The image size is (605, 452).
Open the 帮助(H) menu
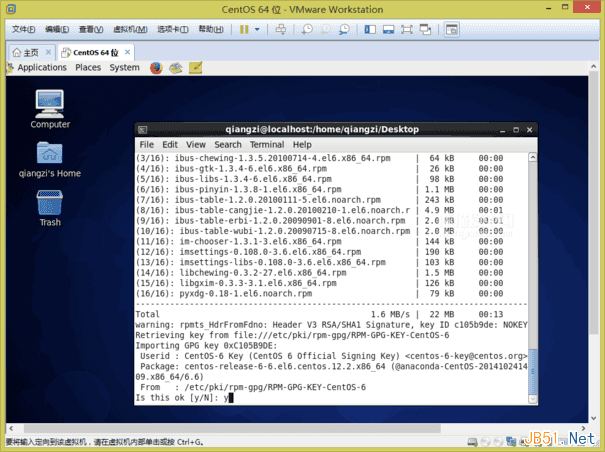(x=211, y=29)
